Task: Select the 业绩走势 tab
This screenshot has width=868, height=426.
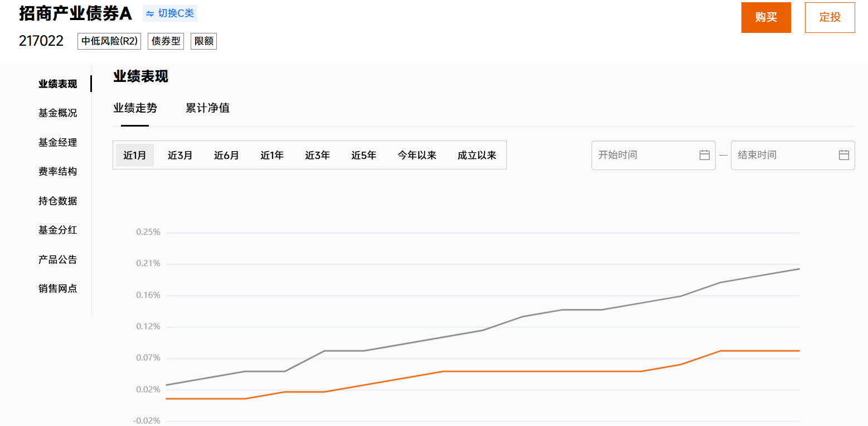Action: 135,108
